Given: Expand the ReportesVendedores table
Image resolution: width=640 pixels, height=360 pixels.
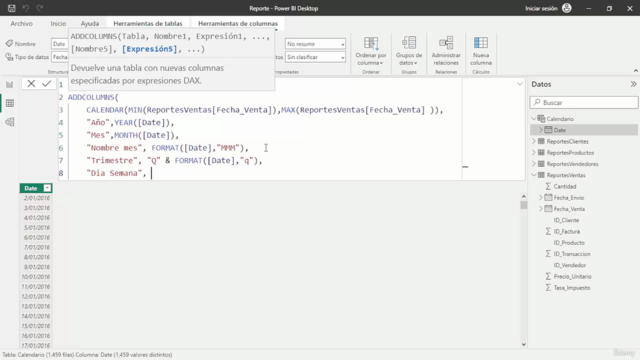Looking at the screenshot, I should tap(534, 164).
